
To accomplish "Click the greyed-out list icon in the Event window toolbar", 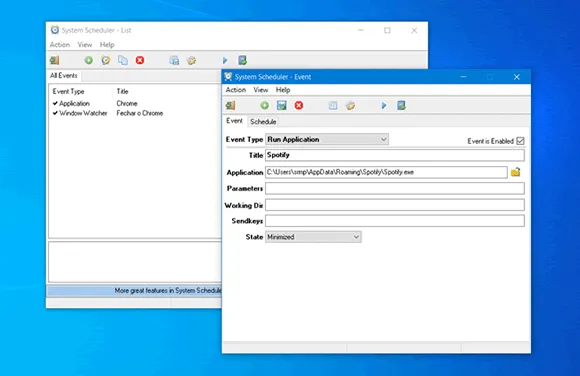I will pyautogui.click(x=333, y=105).
